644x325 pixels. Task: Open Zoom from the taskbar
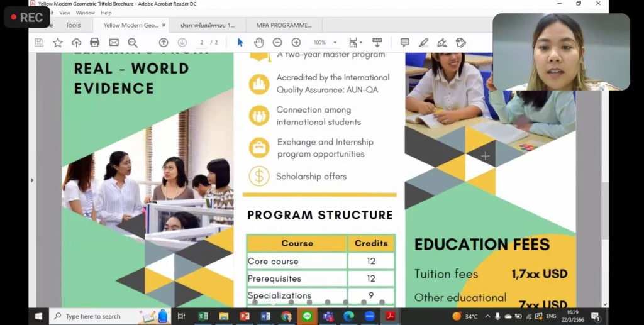tap(370, 316)
